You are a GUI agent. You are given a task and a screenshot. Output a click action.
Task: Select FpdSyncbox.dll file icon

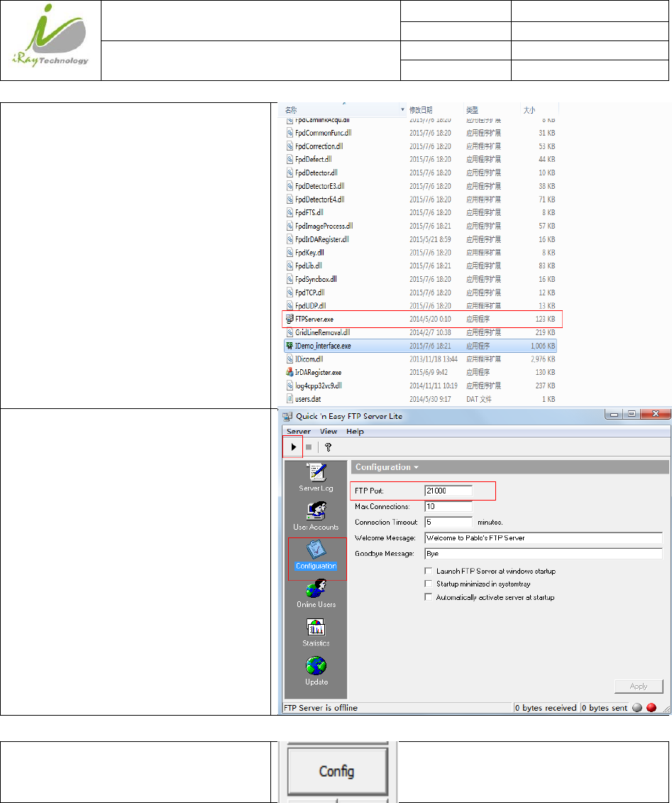[290, 279]
